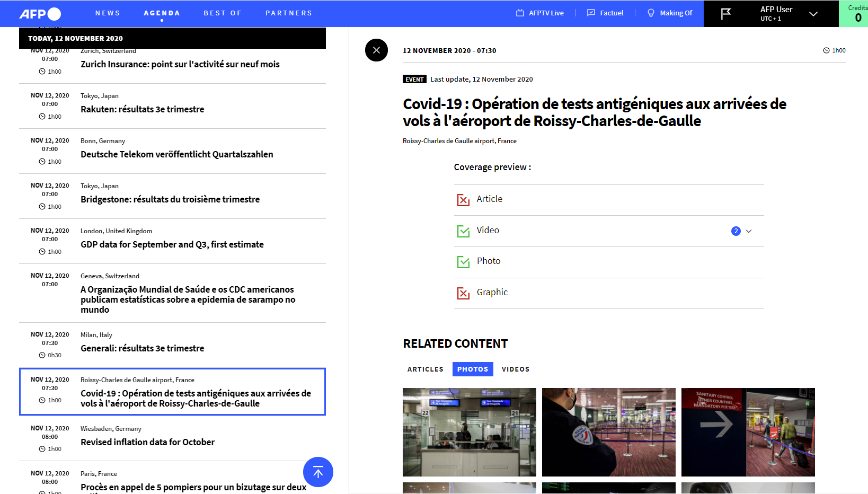The width and height of the screenshot is (868, 494).
Task: Open the BEST OF section
Action: coord(223,13)
